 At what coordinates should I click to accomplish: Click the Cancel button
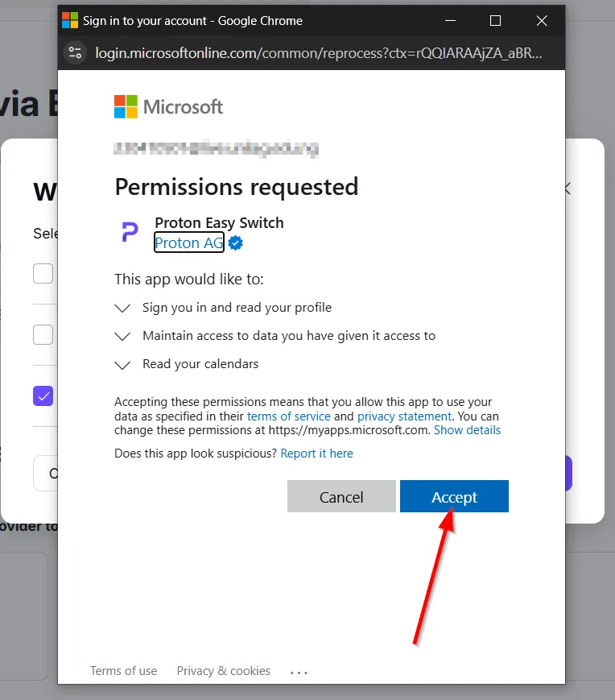click(x=341, y=497)
